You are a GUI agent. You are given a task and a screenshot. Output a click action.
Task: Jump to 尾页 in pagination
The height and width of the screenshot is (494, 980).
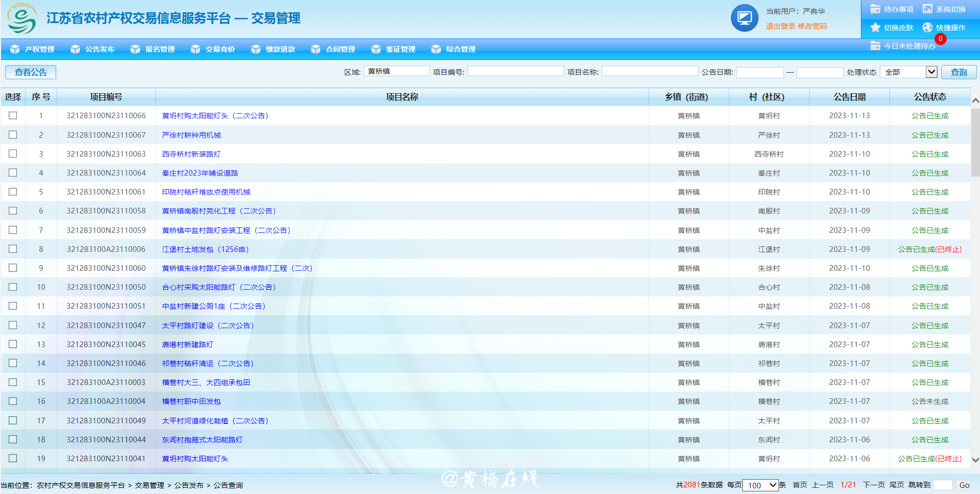(x=897, y=485)
